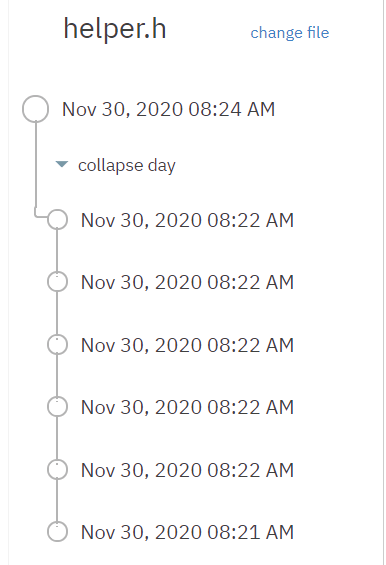Select the large 08:24 AM revision circle
This screenshot has width=386, height=565.
coord(35,109)
